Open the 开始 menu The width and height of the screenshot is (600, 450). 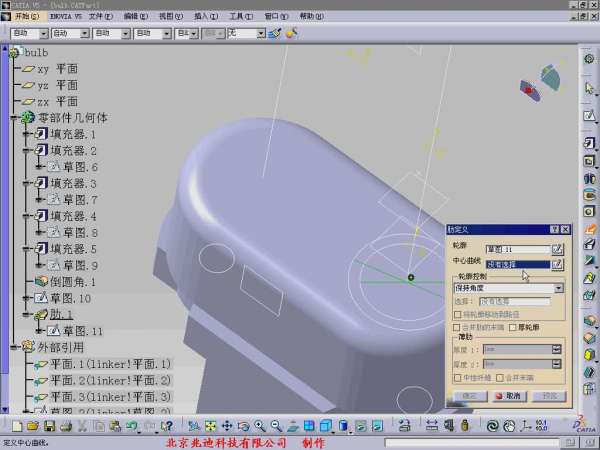27,16
